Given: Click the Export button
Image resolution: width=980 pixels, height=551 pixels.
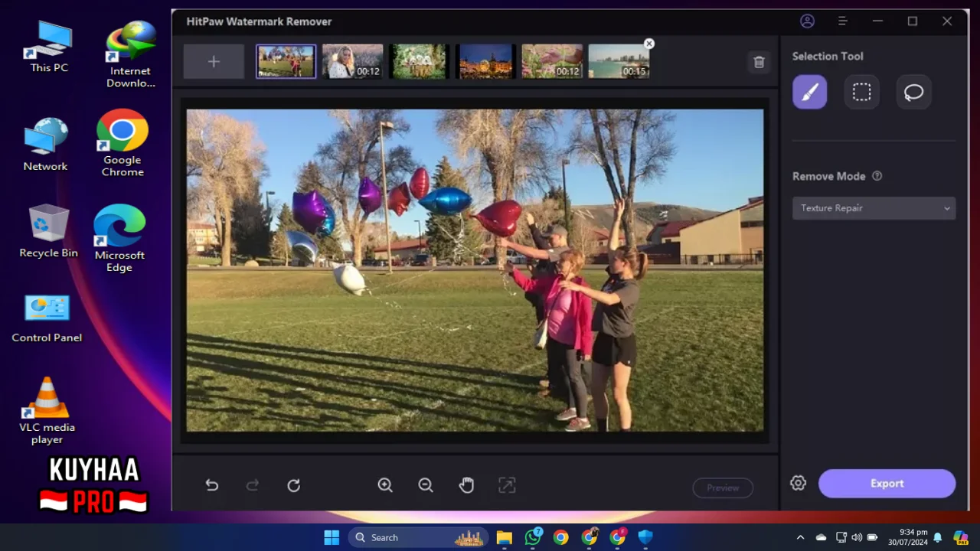Looking at the screenshot, I should click(x=887, y=484).
